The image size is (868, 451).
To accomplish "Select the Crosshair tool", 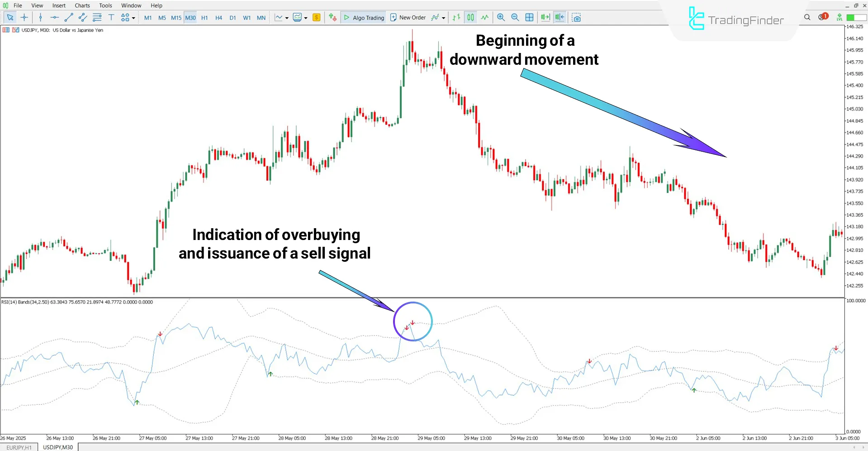I will point(24,18).
